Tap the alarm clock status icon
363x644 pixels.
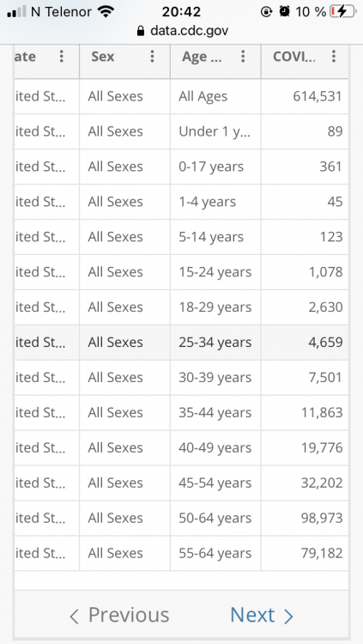[284, 12]
